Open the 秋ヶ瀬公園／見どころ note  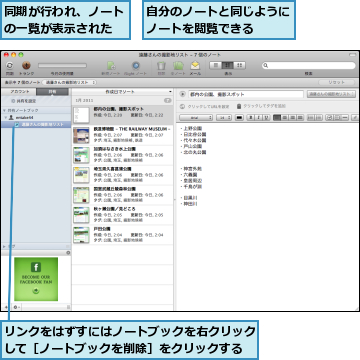(x=123, y=215)
